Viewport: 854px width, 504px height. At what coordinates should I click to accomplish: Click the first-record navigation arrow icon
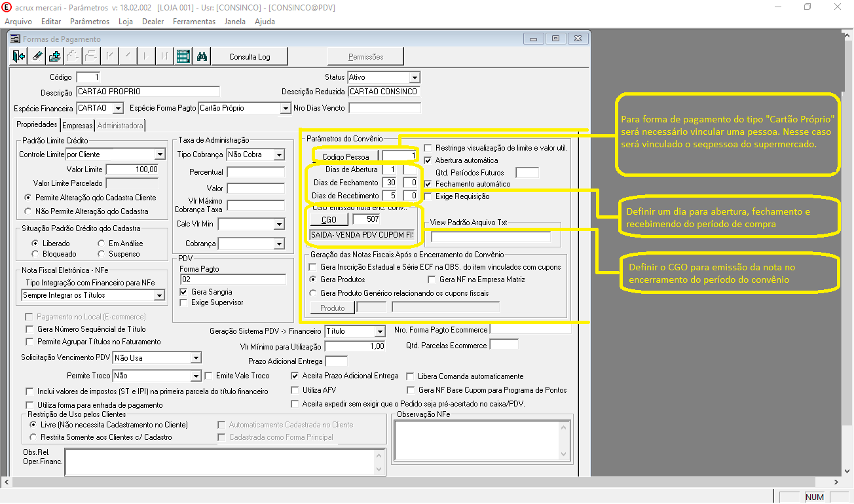point(109,56)
